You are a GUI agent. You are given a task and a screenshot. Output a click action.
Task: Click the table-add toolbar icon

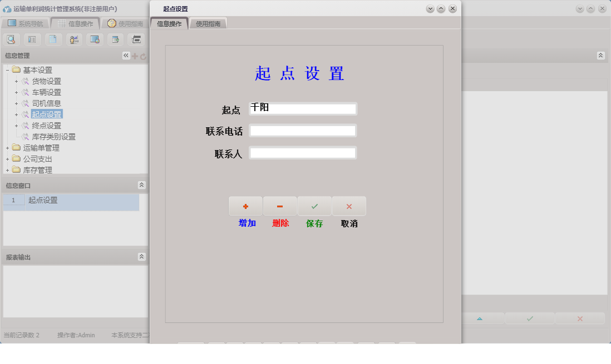tap(115, 39)
